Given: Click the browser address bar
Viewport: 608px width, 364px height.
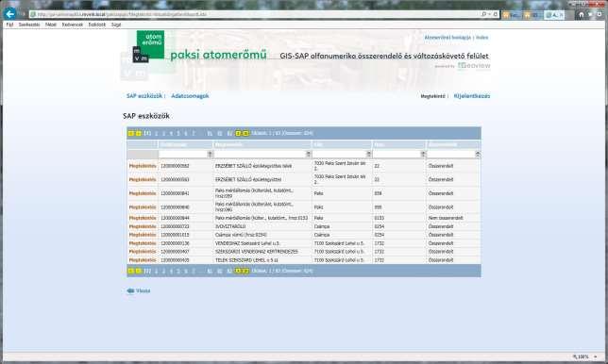Looking at the screenshot, I should coord(256,14).
